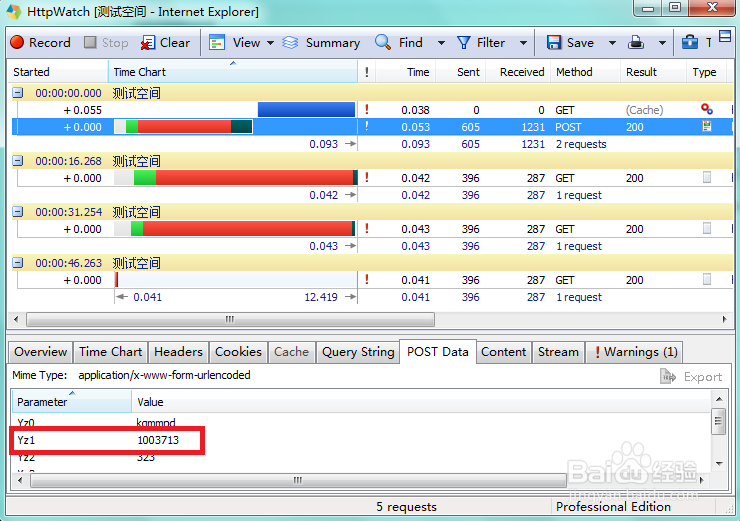The height and width of the screenshot is (521, 740).
Task: Open the View dropdown arrow
Action: (270, 43)
